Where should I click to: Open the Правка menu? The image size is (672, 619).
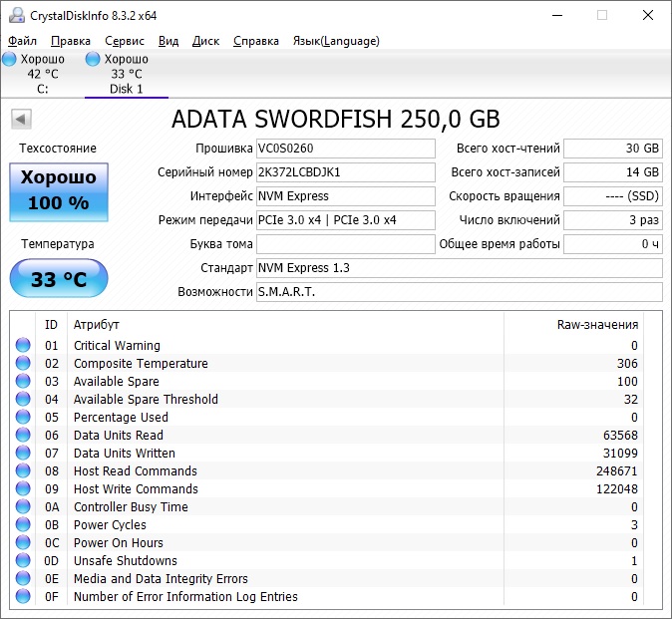71,41
